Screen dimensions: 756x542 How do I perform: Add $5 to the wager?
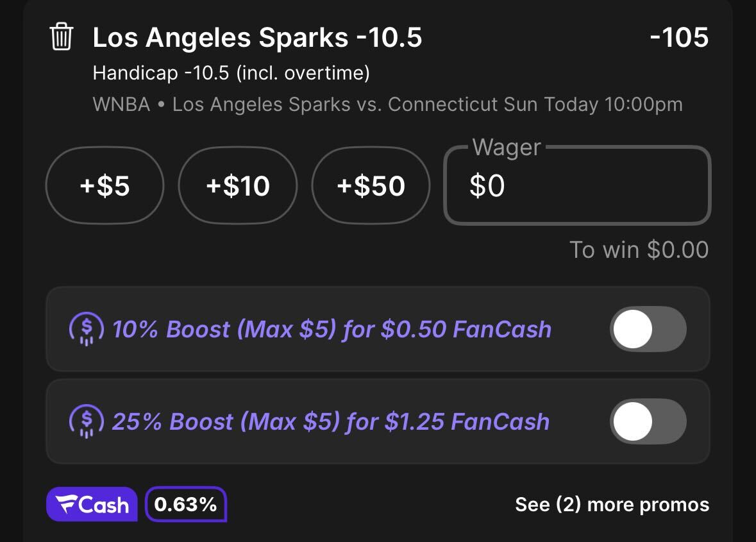[105, 185]
